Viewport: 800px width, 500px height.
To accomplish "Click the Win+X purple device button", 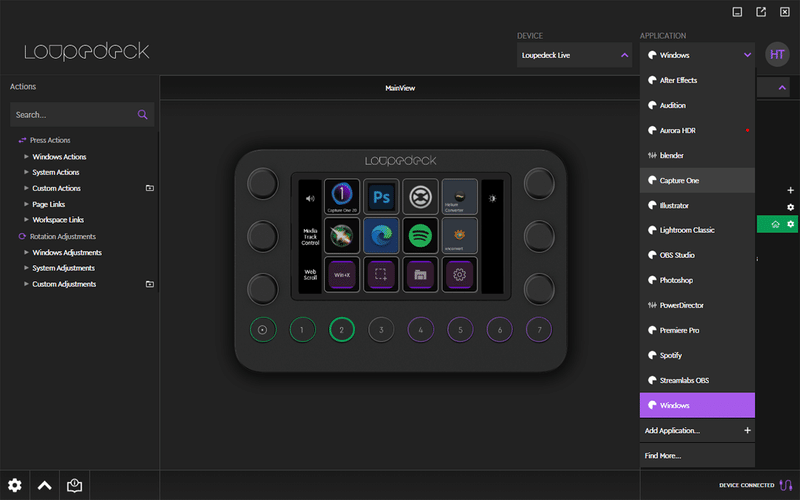I will pos(342,274).
